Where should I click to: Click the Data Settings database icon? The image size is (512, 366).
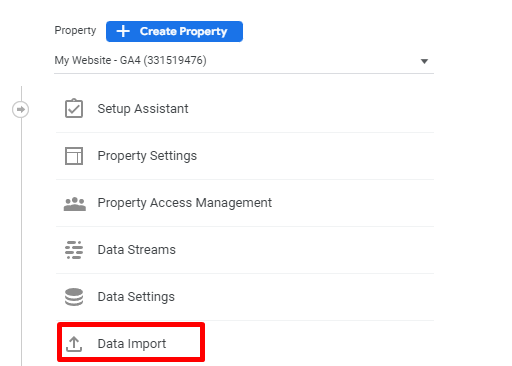tap(74, 297)
